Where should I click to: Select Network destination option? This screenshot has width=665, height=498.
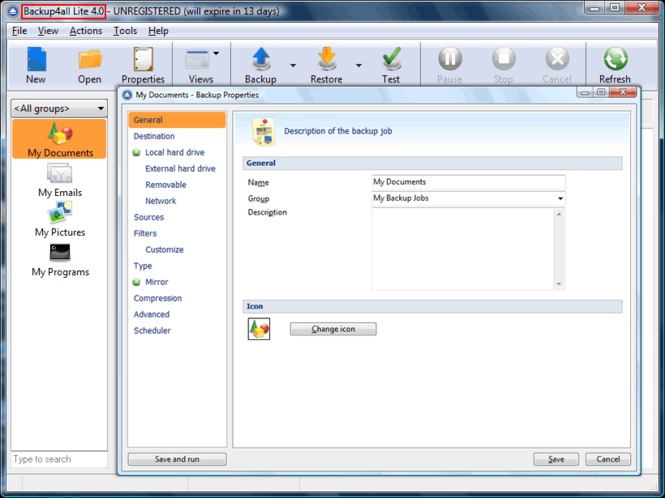(161, 201)
